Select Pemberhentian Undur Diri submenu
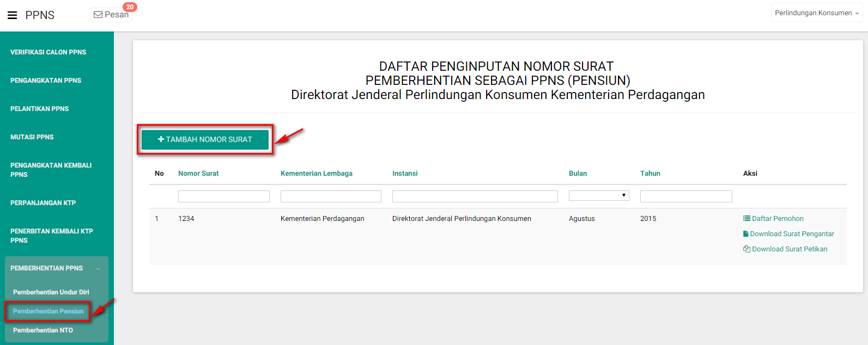The width and height of the screenshot is (868, 345). click(51, 292)
